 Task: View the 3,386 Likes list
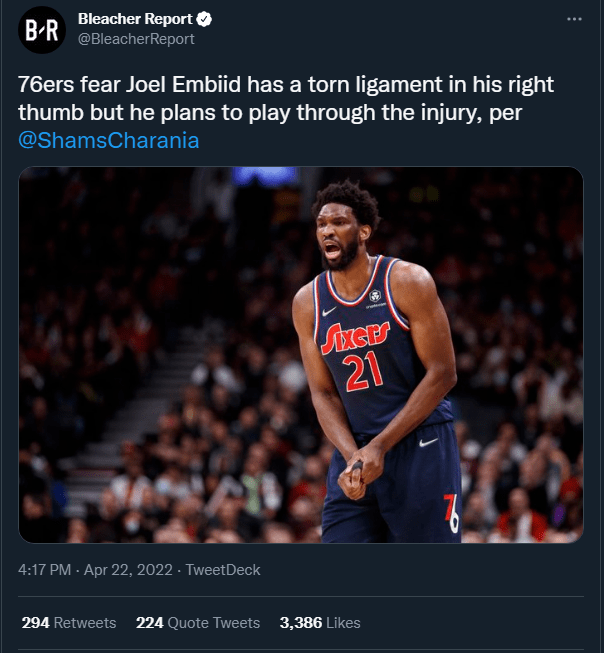coord(320,622)
